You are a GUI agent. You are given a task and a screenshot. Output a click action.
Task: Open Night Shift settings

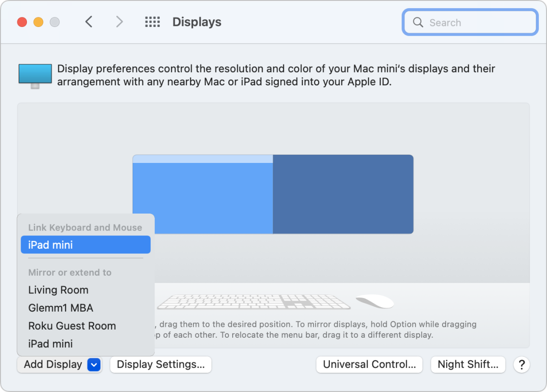468,365
